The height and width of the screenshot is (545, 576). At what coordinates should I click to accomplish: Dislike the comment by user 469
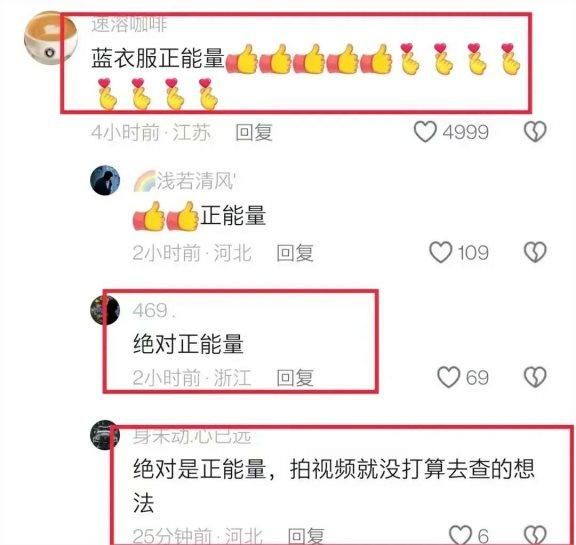coord(535,377)
